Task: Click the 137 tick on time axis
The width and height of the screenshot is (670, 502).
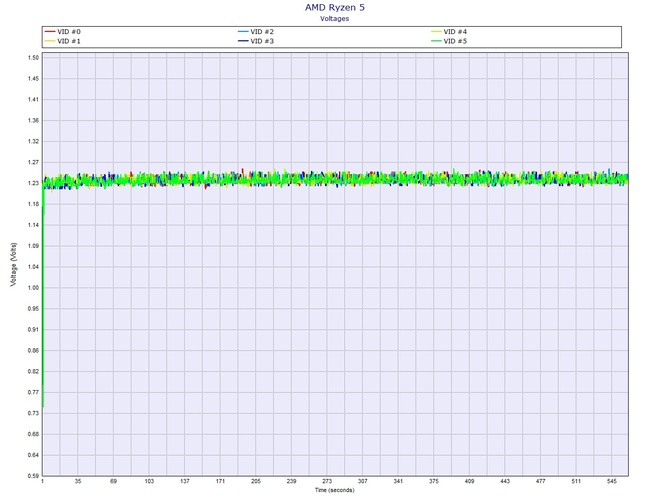Action: (x=185, y=481)
